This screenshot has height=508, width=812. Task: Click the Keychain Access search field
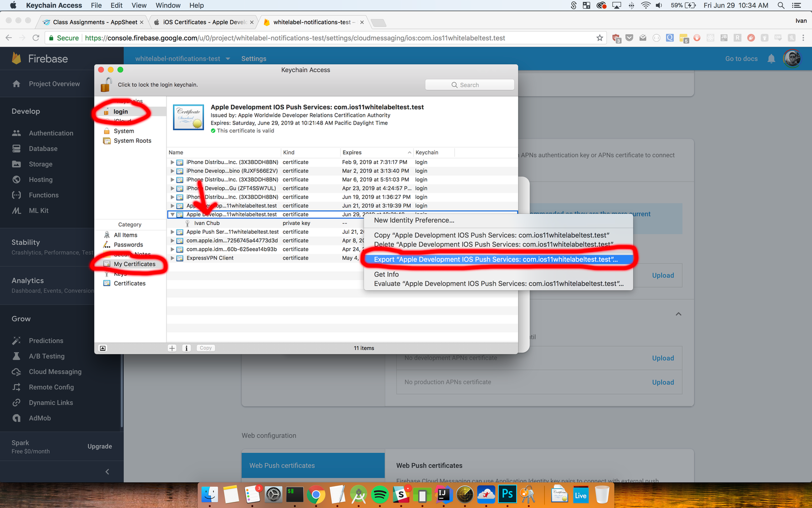469,85
